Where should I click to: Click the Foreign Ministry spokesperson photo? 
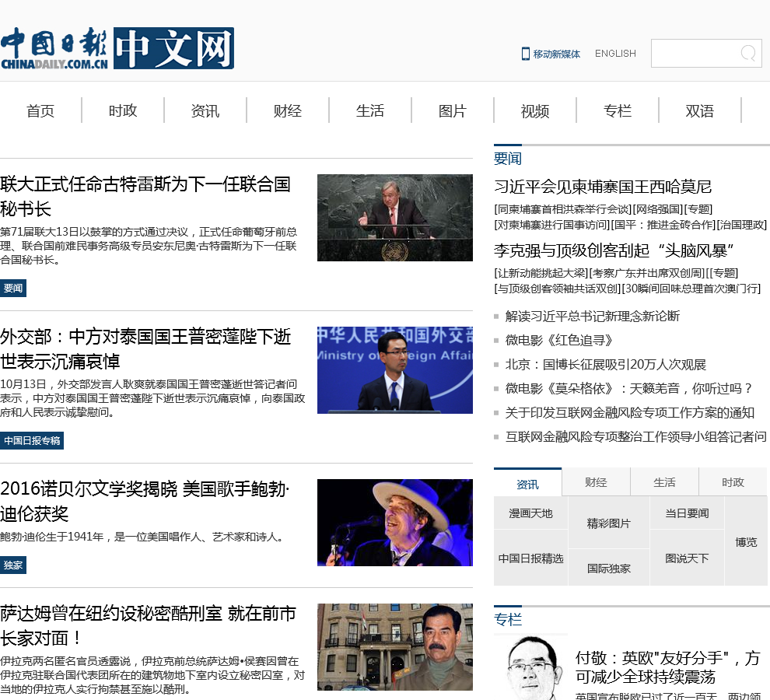pyautogui.click(x=395, y=370)
